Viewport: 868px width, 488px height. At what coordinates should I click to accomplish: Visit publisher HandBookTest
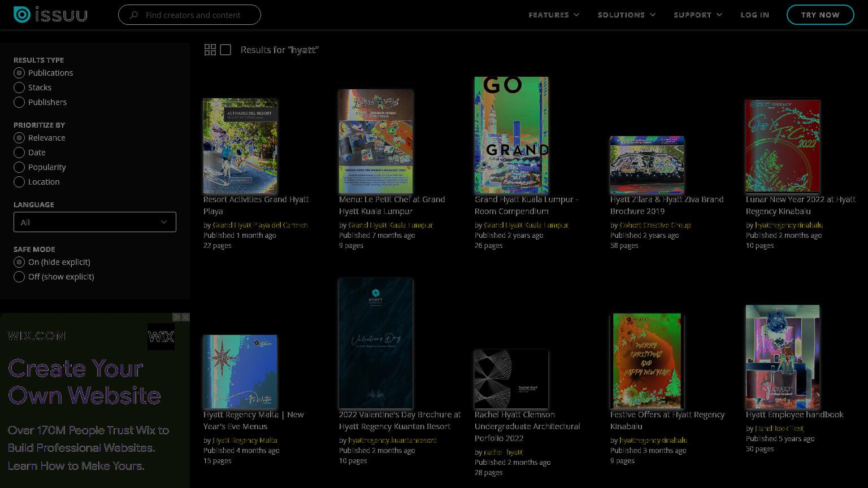(x=780, y=429)
